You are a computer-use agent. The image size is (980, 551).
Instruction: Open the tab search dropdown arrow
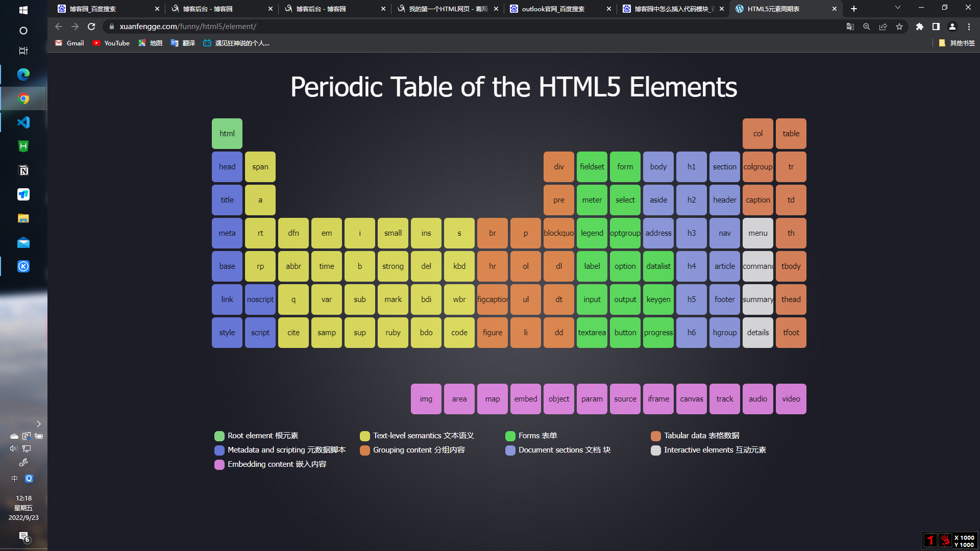(x=897, y=8)
